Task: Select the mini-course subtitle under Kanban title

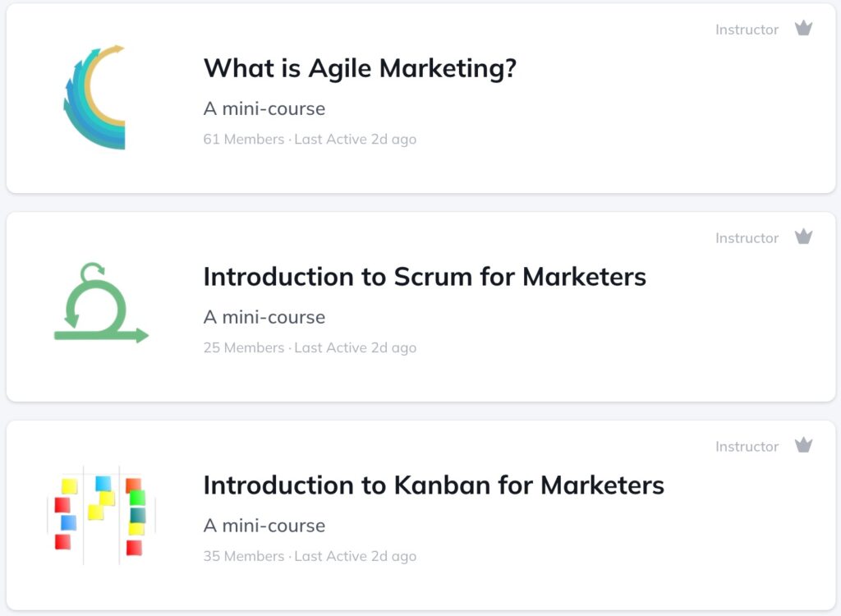Action: pos(264,526)
